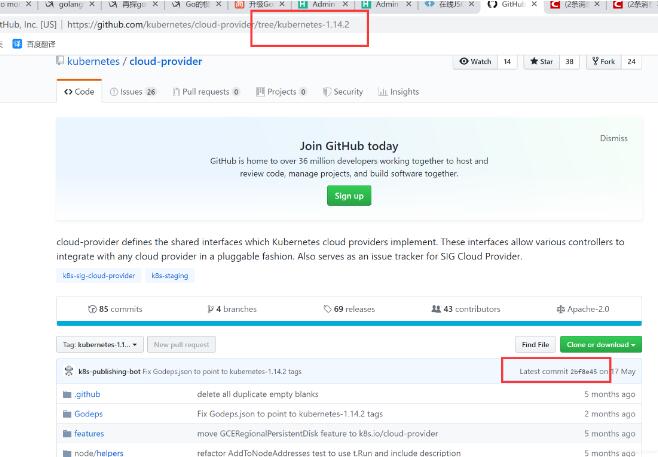Open latest commit hash 2bf8e45
658x457 pixels.
[583, 371]
